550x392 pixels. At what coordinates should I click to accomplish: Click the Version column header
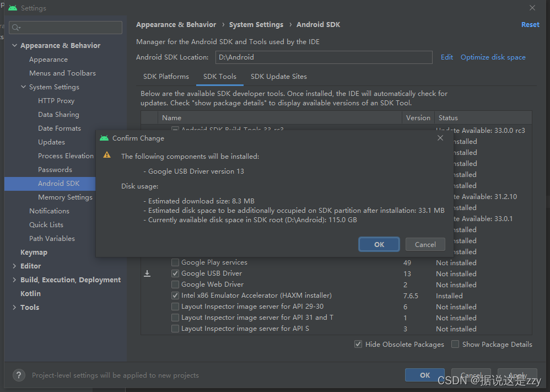[x=418, y=118]
